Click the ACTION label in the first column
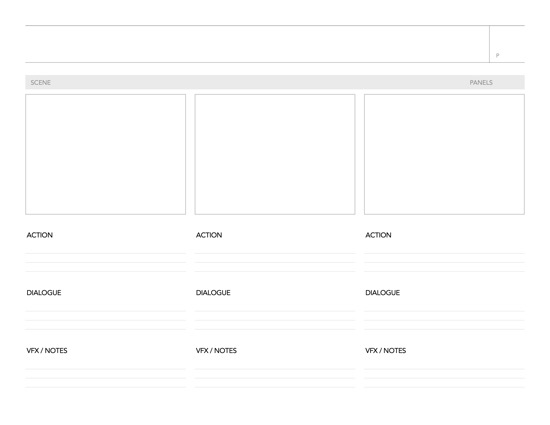Image resolution: width=550 pixels, height=425 pixels. pos(40,235)
